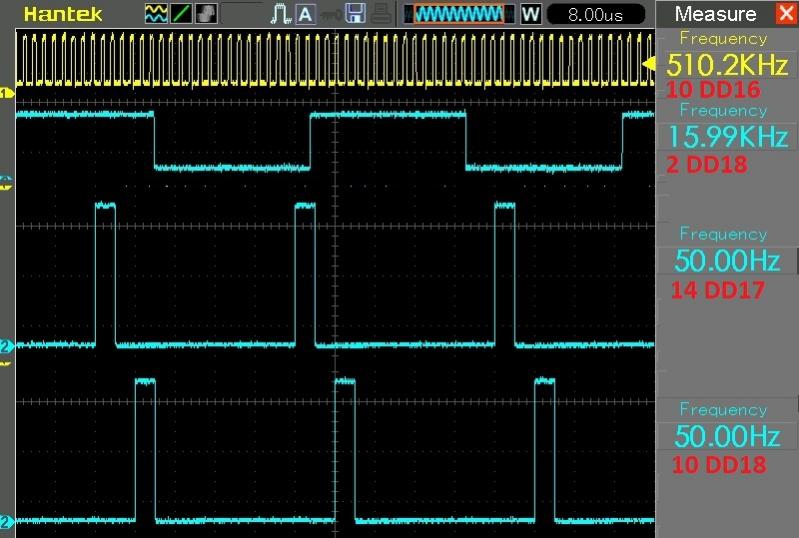This screenshot has width=799, height=538.
Task: Click the waveform memory overview bar
Action: click(459, 14)
